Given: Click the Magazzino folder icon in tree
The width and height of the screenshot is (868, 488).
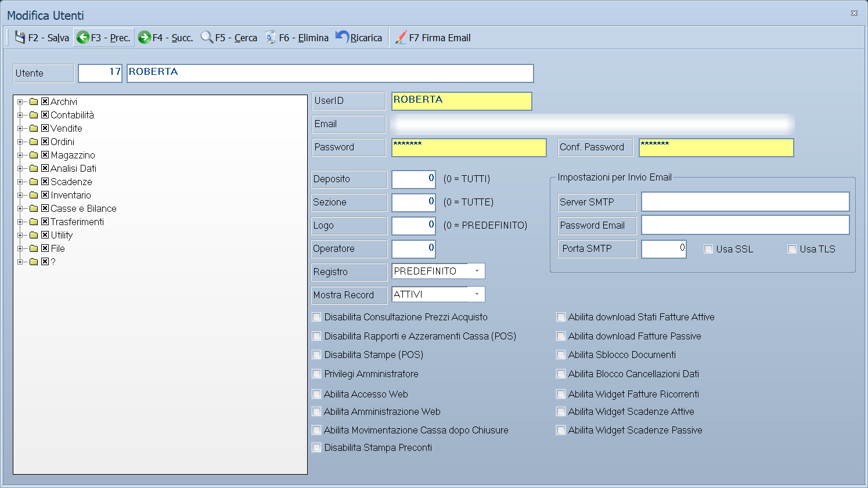Looking at the screenshot, I should click(34, 155).
